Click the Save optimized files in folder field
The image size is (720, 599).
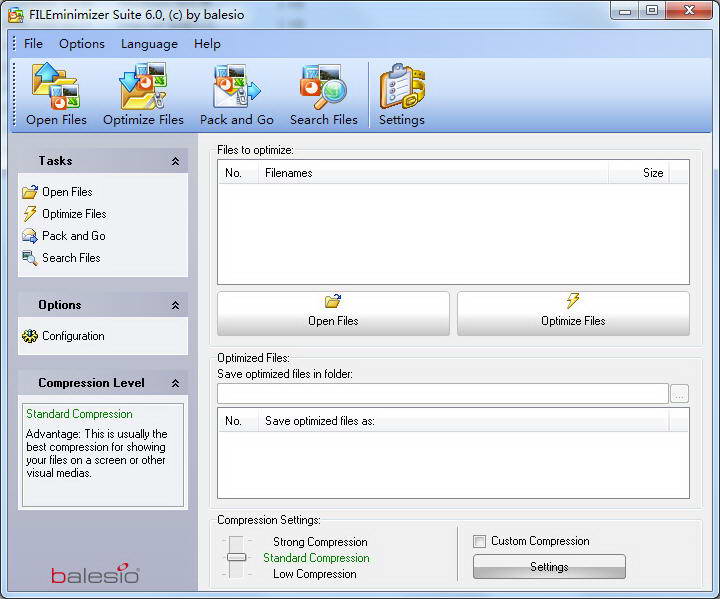click(x=443, y=394)
